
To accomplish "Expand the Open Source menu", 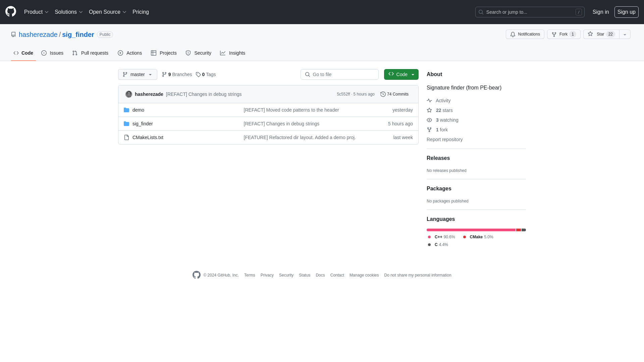I will [x=108, y=12].
